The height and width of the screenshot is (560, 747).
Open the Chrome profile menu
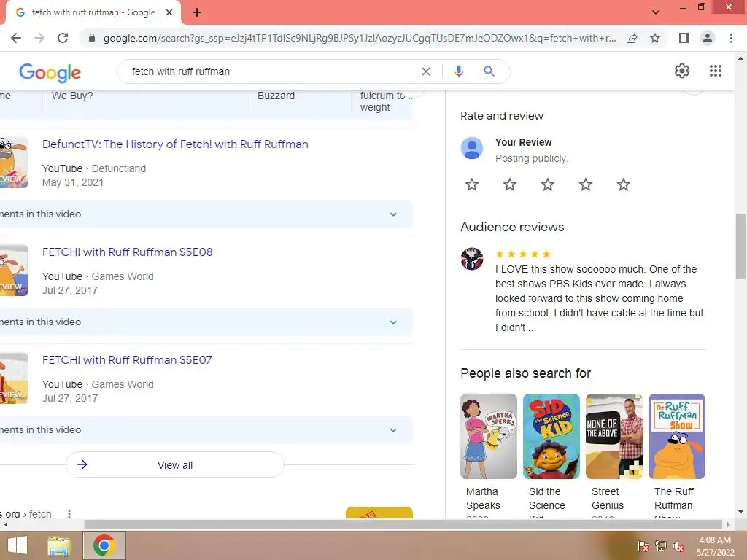tap(708, 38)
